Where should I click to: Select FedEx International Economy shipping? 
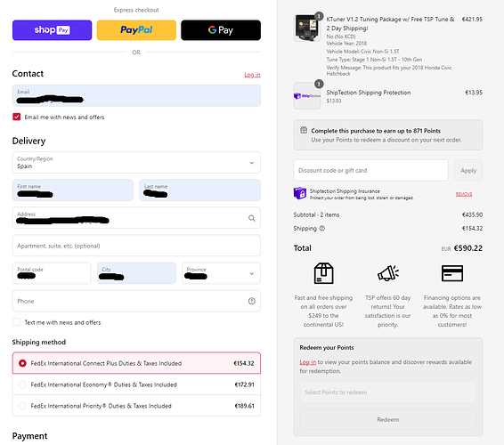pos(136,384)
